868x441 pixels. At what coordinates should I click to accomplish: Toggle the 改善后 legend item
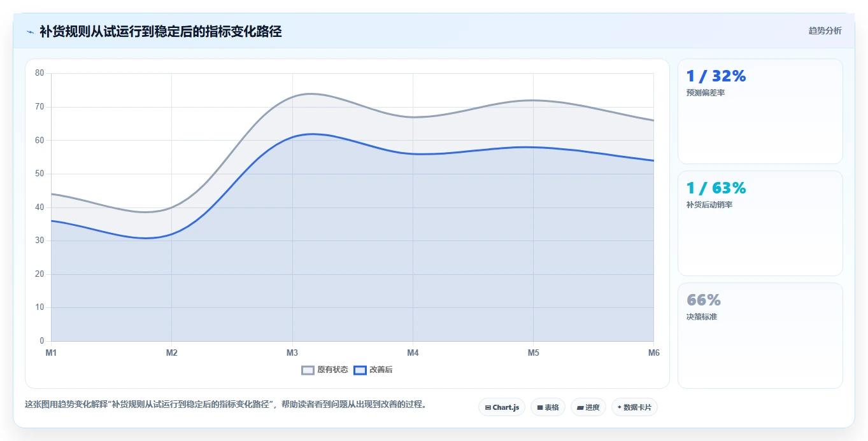[x=373, y=370]
